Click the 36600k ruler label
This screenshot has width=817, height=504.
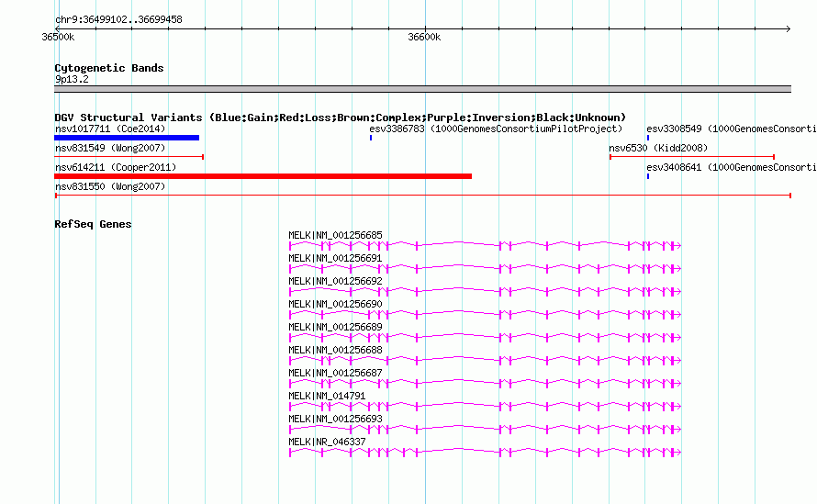click(x=424, y=37)
